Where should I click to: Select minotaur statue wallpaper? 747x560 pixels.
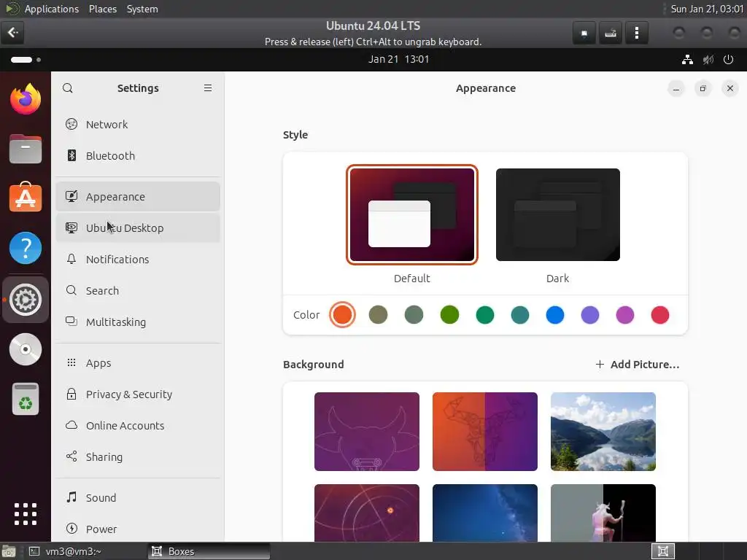click(603, 513)
